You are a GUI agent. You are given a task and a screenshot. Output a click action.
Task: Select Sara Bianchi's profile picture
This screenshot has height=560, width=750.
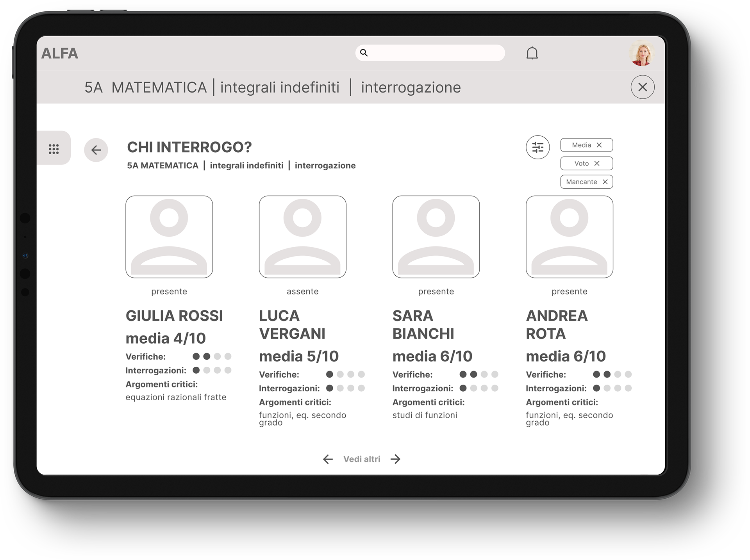tap(436, 237)
